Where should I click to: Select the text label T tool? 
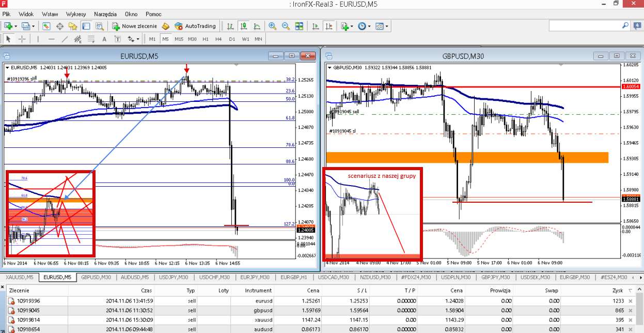117,39
